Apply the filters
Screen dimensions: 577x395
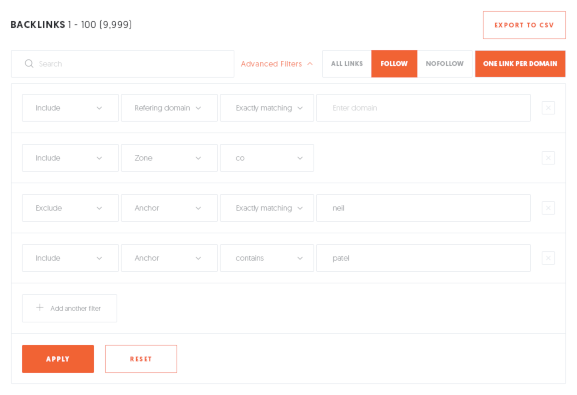(x=58, y=359)
